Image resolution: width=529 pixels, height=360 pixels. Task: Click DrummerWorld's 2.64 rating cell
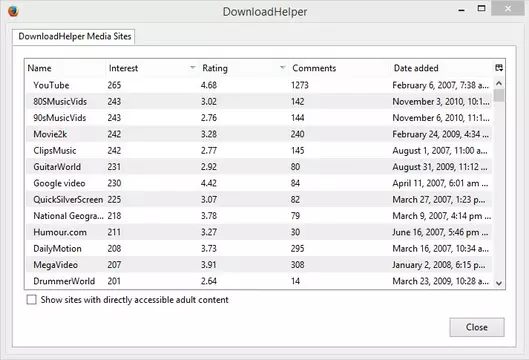209,281
